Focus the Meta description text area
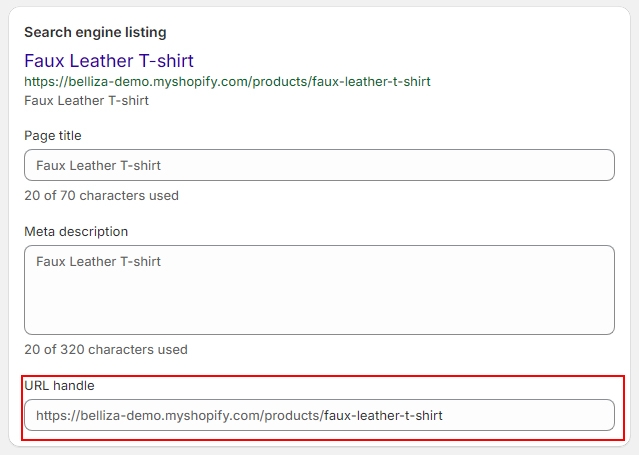Viewport: 639px width, 455px height. point(318,290)
